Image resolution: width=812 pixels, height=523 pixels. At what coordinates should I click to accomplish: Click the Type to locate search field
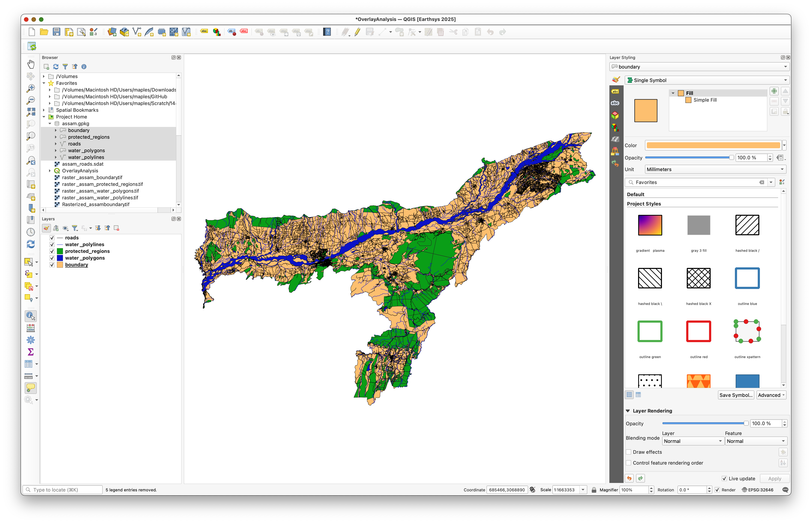point(63,490)
